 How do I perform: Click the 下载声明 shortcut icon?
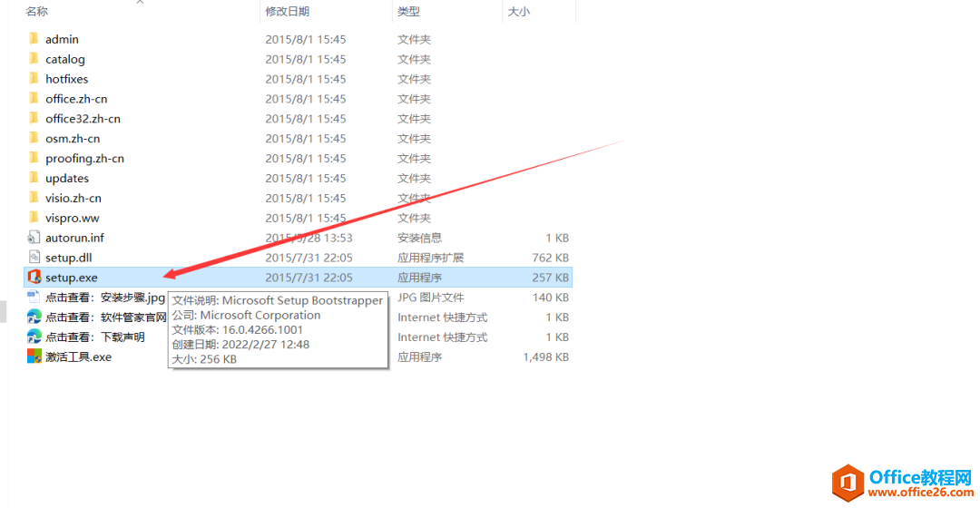34,337
